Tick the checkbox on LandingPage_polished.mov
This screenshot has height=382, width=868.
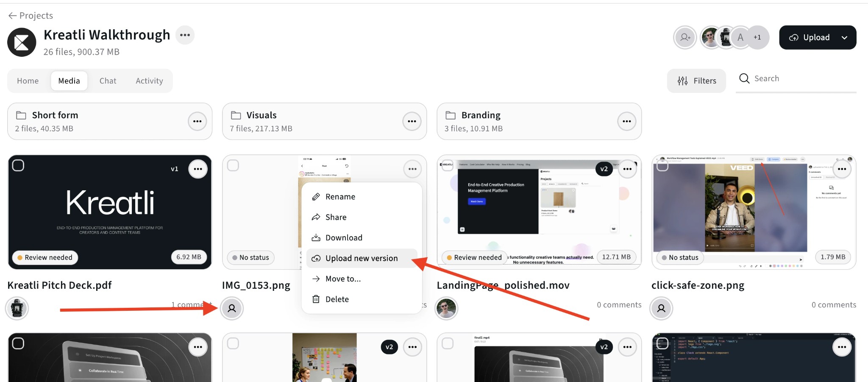447,165
